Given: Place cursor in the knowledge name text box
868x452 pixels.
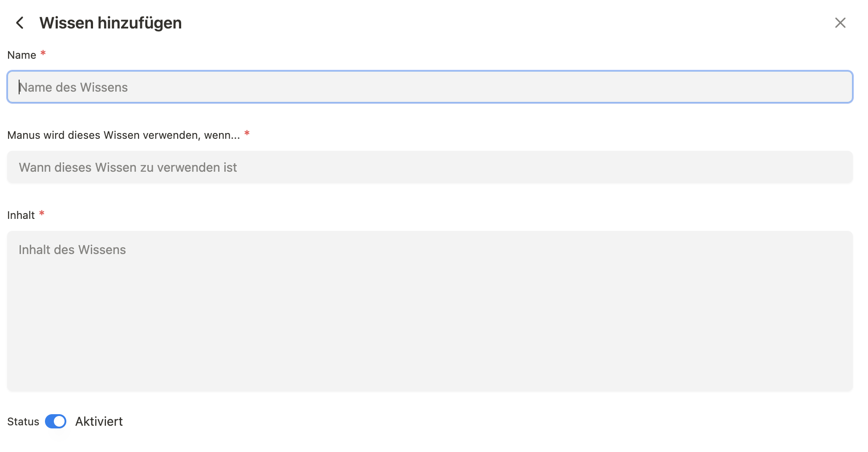Looking at the screenshot, I should point(430,87).
